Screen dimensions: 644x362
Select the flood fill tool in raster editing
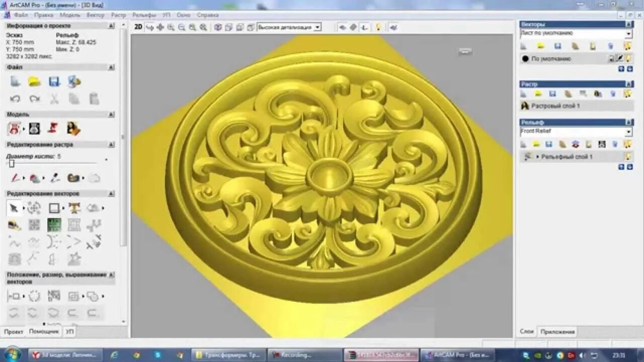click(35, 177)
